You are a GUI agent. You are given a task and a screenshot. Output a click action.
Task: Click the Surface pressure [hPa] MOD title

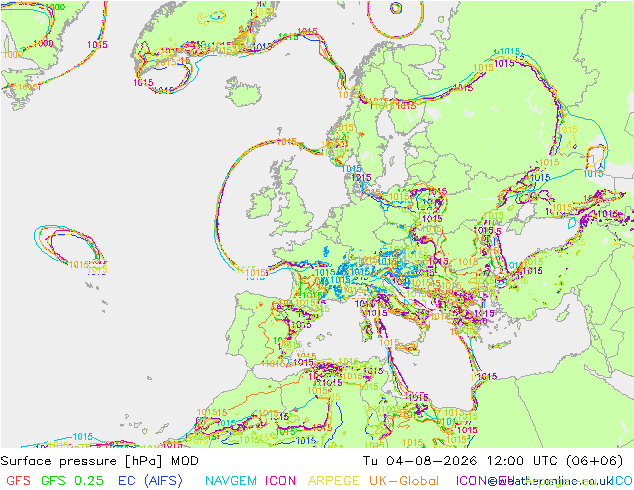pos(99,461)
